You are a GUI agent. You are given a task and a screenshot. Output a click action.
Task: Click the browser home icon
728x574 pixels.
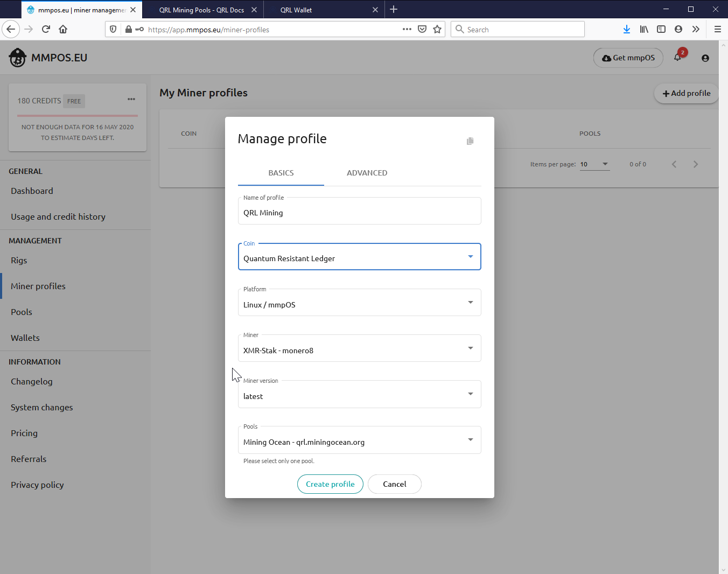pos(63,29)
